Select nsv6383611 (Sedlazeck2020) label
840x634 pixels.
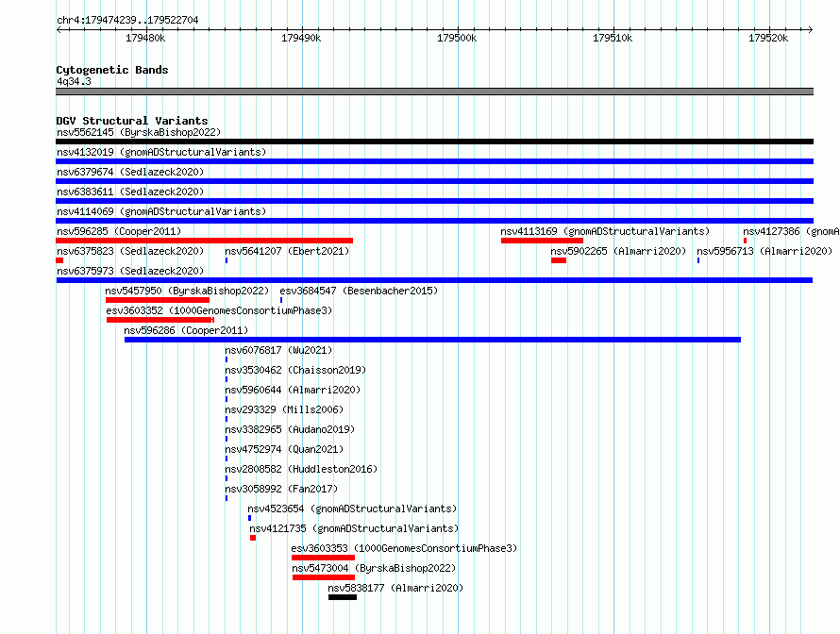130,192
